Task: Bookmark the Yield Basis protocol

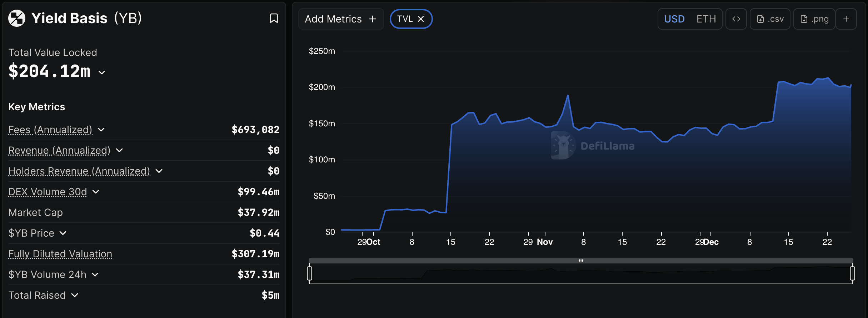Action: [274, 18]
